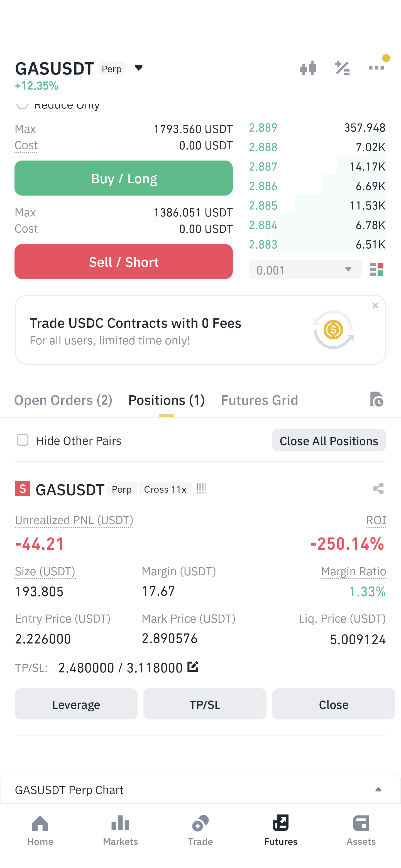Edit TP/SL values pencil icon
This screenshot has height=868, width=401.
pyautogui.click(x=193, y=667)
